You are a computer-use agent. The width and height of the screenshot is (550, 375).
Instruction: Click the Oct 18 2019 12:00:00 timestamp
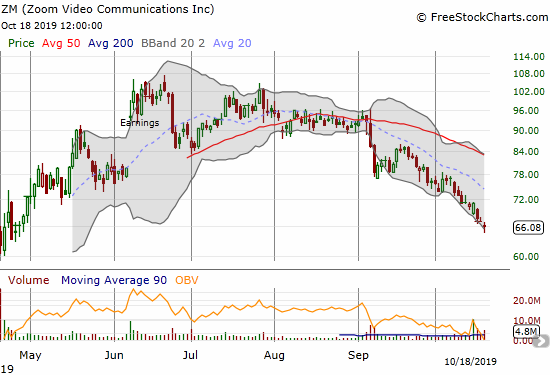click(x=52, y=26)
